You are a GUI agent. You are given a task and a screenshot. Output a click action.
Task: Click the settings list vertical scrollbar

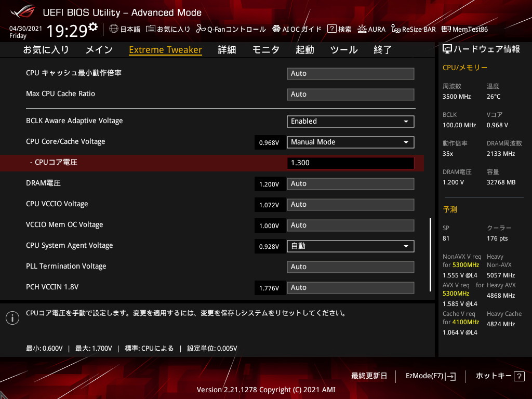point(431,255)
